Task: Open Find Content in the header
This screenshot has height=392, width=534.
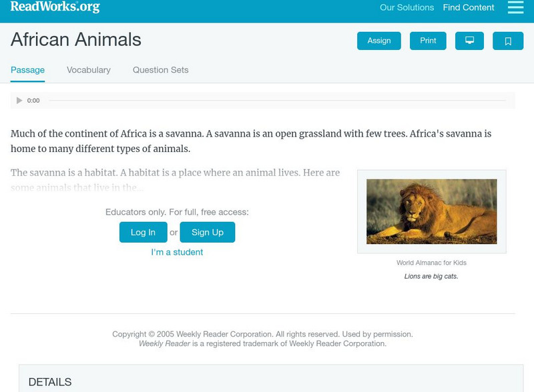Action: (x=469, y=8)
